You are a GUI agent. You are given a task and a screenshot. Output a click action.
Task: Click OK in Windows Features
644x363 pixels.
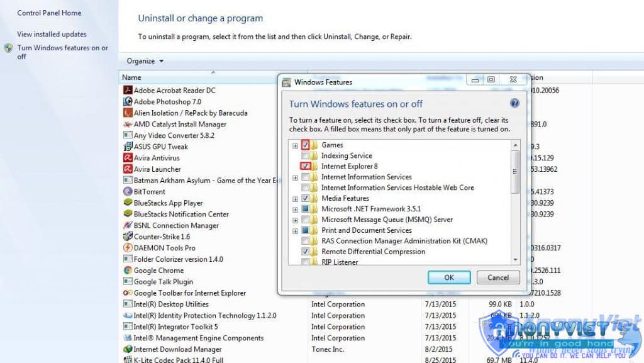pos(449,277)
